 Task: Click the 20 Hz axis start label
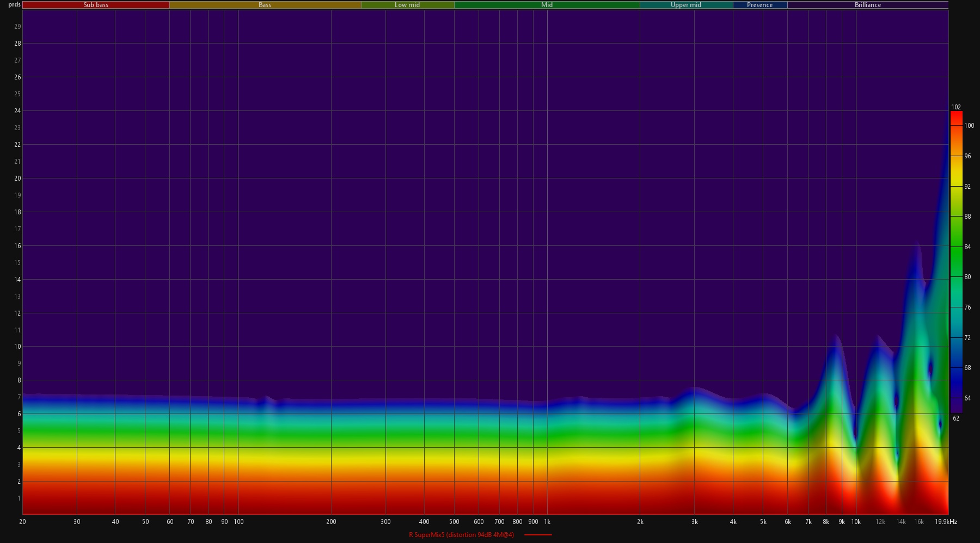coord(22,522)
